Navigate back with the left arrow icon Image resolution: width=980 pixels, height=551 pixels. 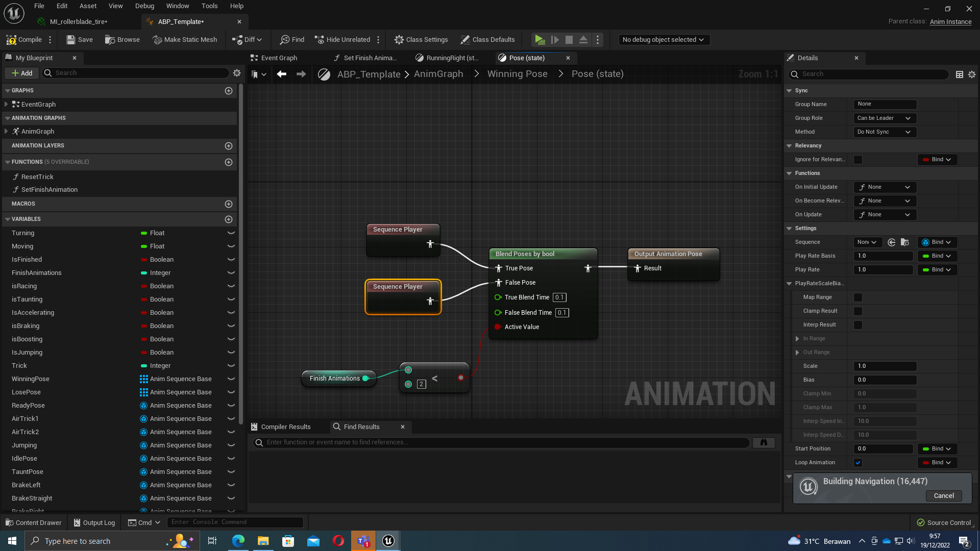point(281,74)
